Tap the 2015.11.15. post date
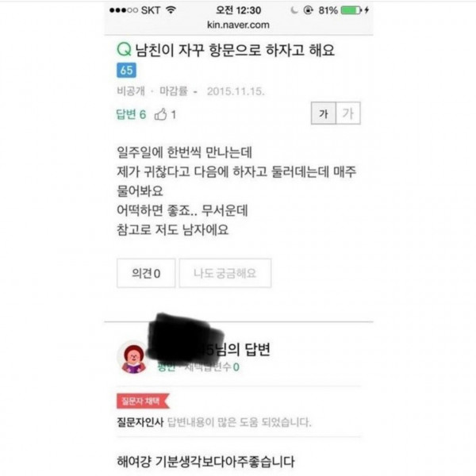 [x=236, y=91]
